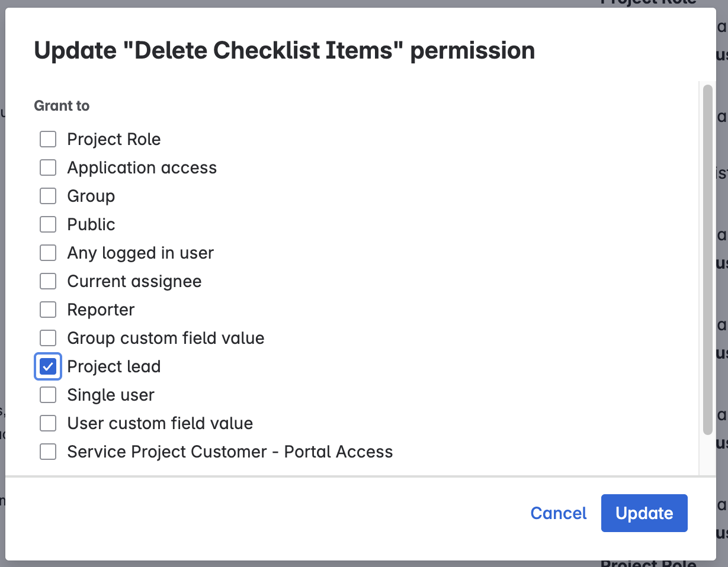Click the dialog's vertical scrollbar
The image size is (728, 567).
tap(707, 260)
